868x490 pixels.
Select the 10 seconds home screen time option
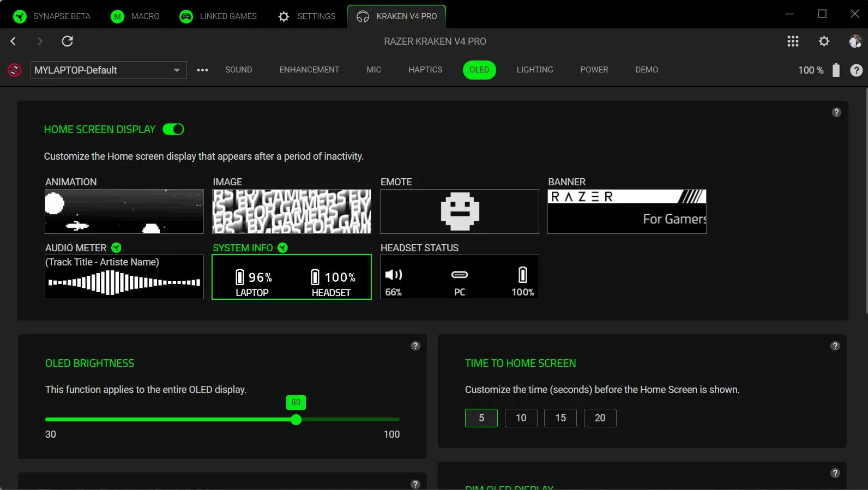pos(521,418)
